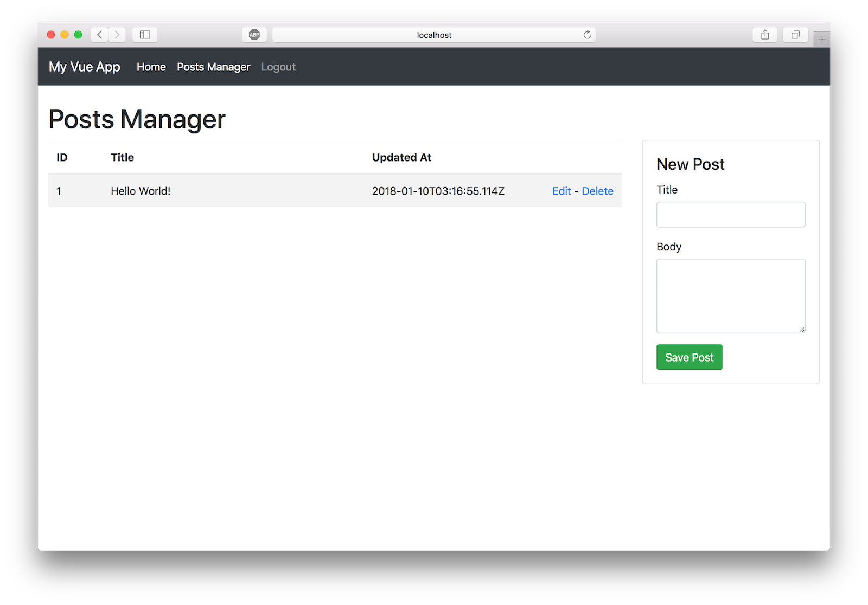This screenshot has width=868, height=605.
Task: Save the new post
Action: [689, 357]
